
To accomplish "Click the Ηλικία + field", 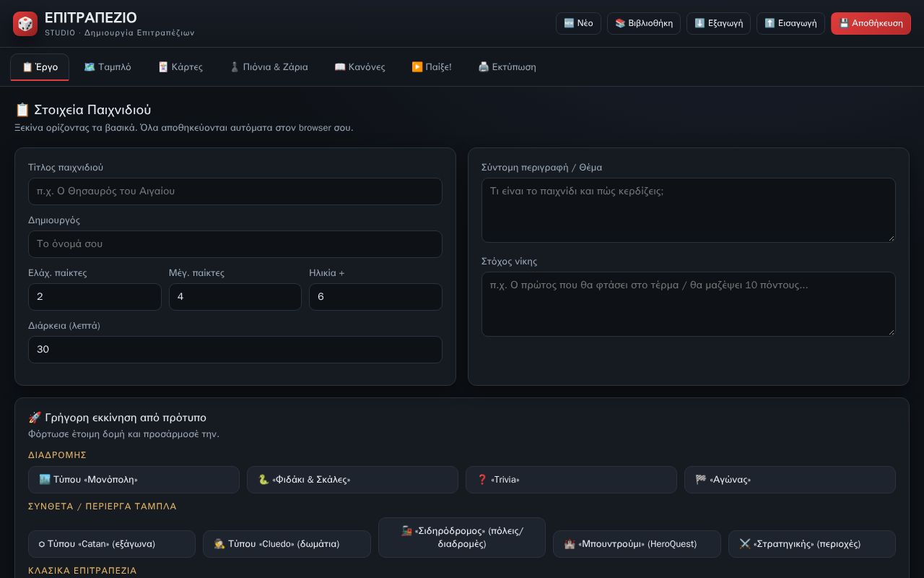I will pos(375,297).
